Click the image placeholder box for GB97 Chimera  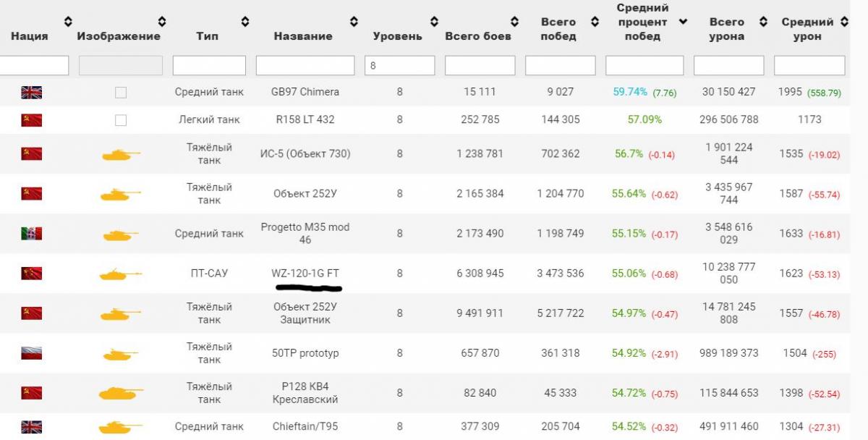click(x=121, y=93)
